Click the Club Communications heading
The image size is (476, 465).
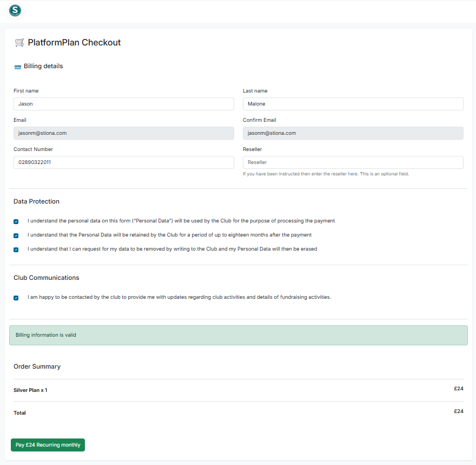[x=46, y=277]
